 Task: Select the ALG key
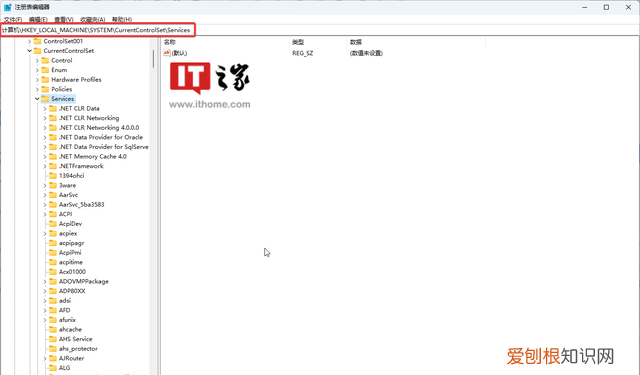pos(64,368)
